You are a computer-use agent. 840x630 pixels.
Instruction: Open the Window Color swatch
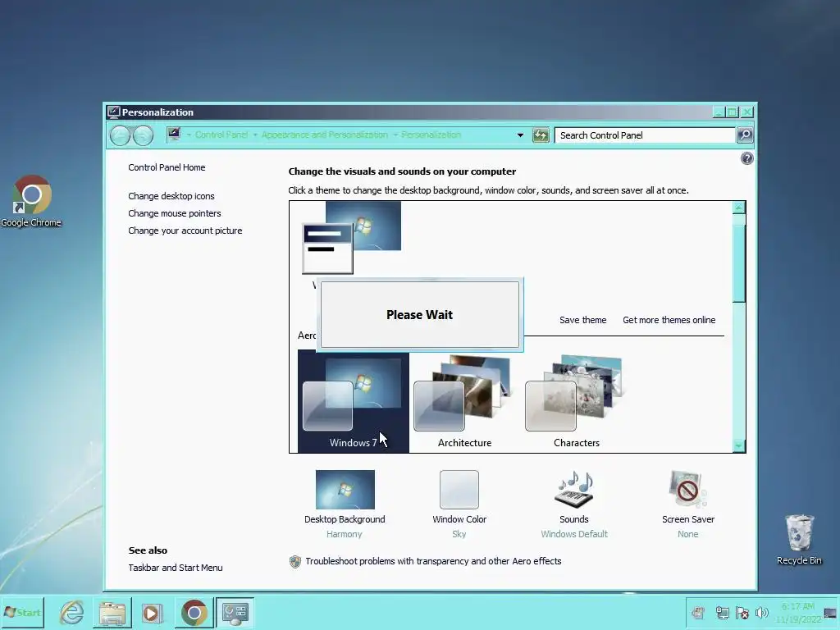pos(459,489)
